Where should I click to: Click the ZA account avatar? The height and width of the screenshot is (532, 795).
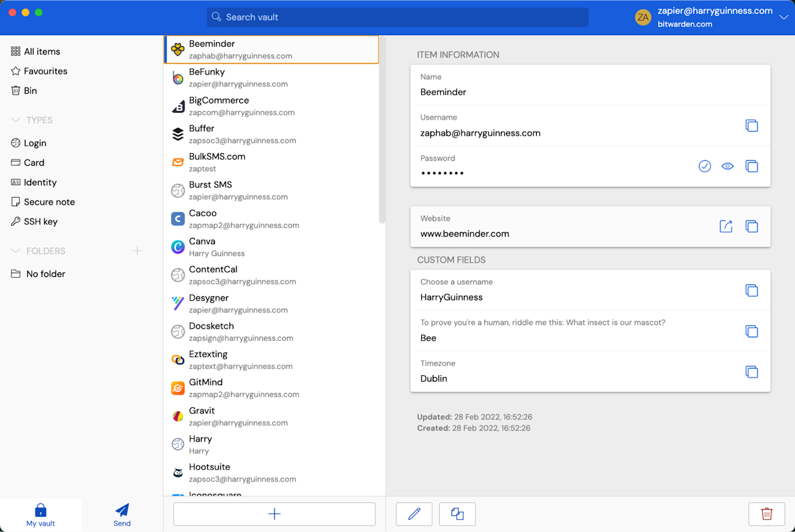click(643, 17)
